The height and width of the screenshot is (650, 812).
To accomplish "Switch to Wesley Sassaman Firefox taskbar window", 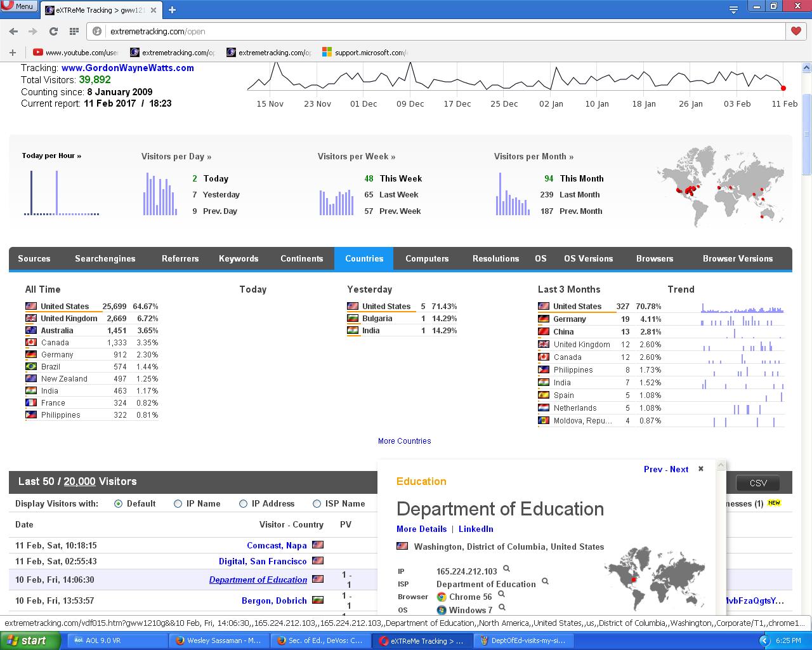I will [x=219, y=640].
